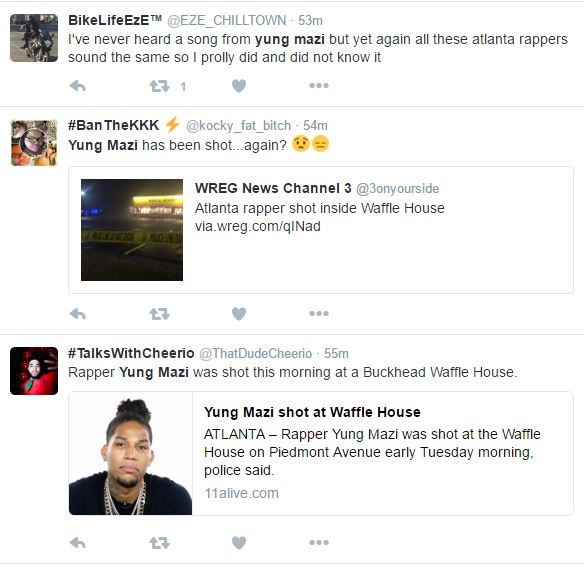Retweet BikeLifeEzE's yung mazi tweet

159,86
